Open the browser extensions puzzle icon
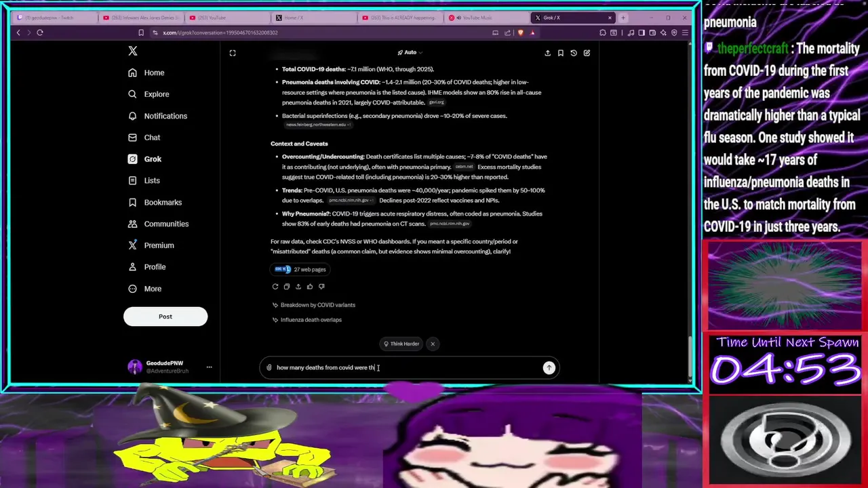The height and width of the screenshot is (488, 868). [603, 33]
